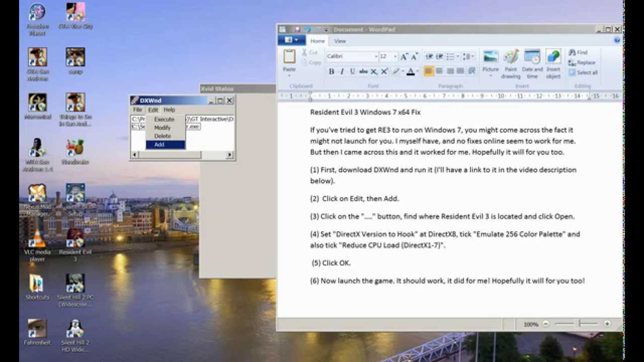The height and width of the screenshot is (362, 644).
Task: Click the Copy icon in Clipboard group
Action: (x=305, y=62)
